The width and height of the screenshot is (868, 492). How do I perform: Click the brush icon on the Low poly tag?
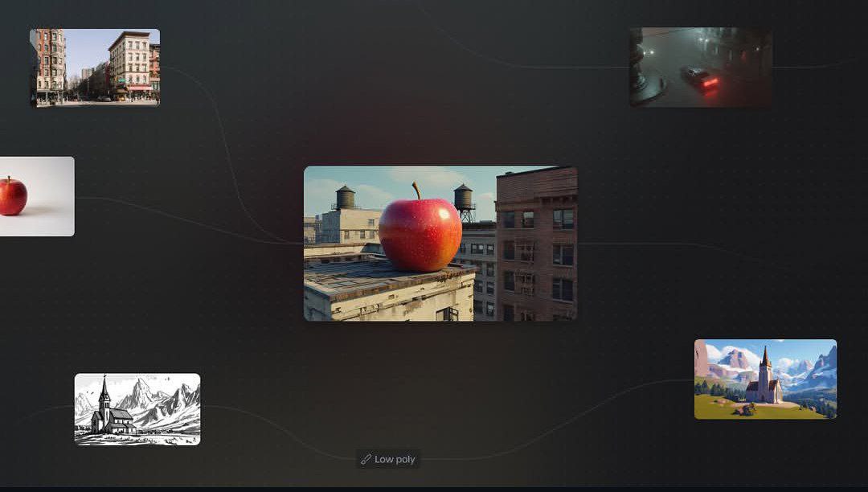(366, 459)
